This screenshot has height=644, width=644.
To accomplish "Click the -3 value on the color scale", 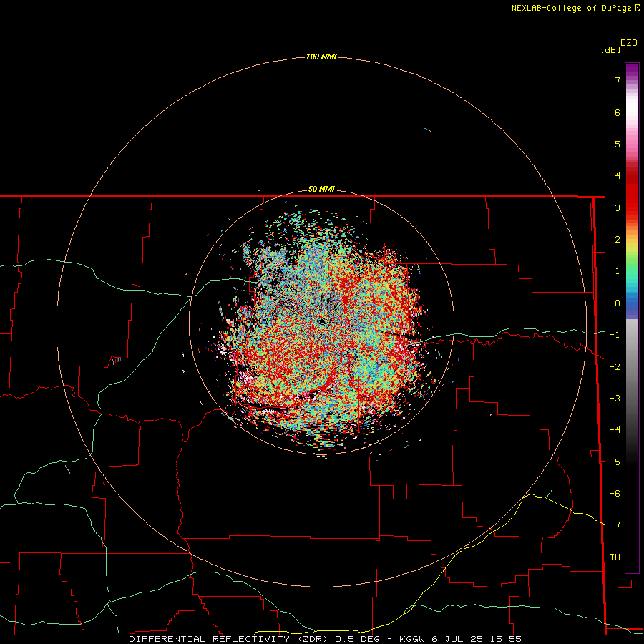I will [615, 399].
